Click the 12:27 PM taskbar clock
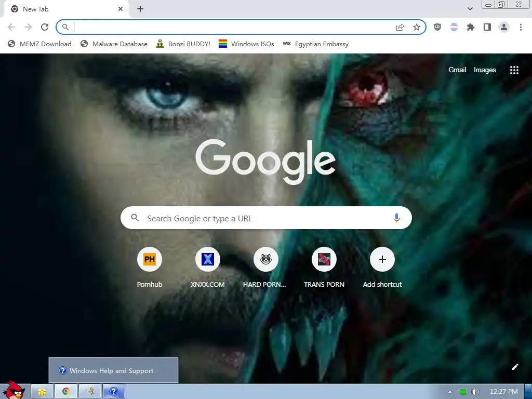Screen dimensions: 532x399 pyautogui.click(x=504, y=392)
